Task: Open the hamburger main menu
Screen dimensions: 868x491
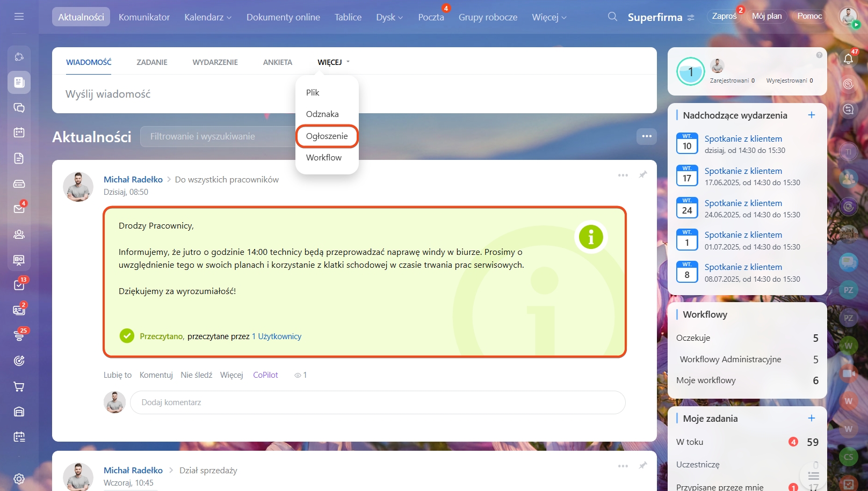Action: (x=19, y=17)
